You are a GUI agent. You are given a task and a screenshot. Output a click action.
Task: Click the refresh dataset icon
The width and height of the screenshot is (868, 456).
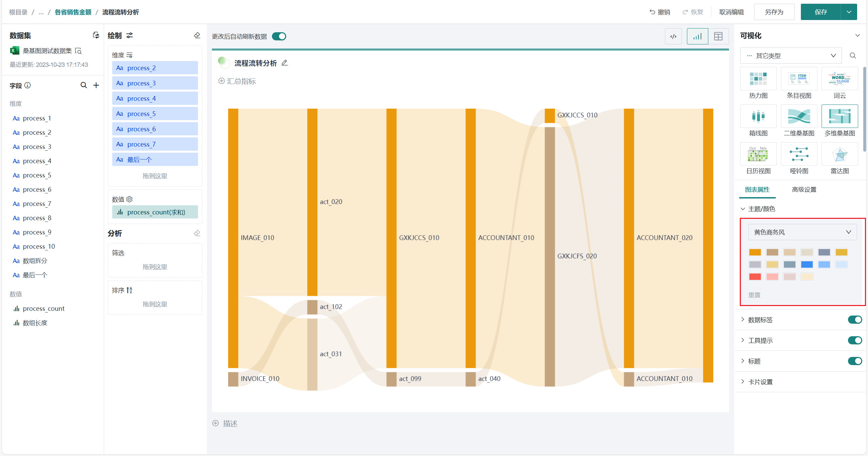(x=96, y=35)
